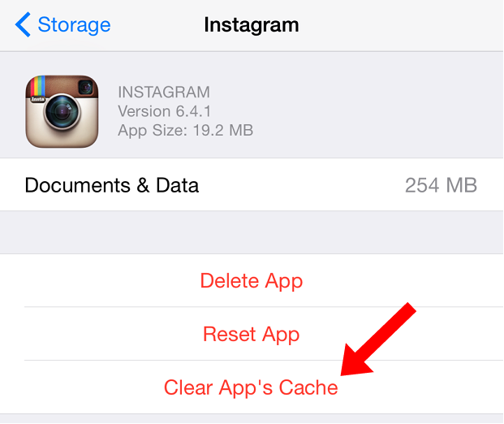This screenshot has height=424, width=504.
Task: Click the empty gray section spacer
Action: pos(252,232)
